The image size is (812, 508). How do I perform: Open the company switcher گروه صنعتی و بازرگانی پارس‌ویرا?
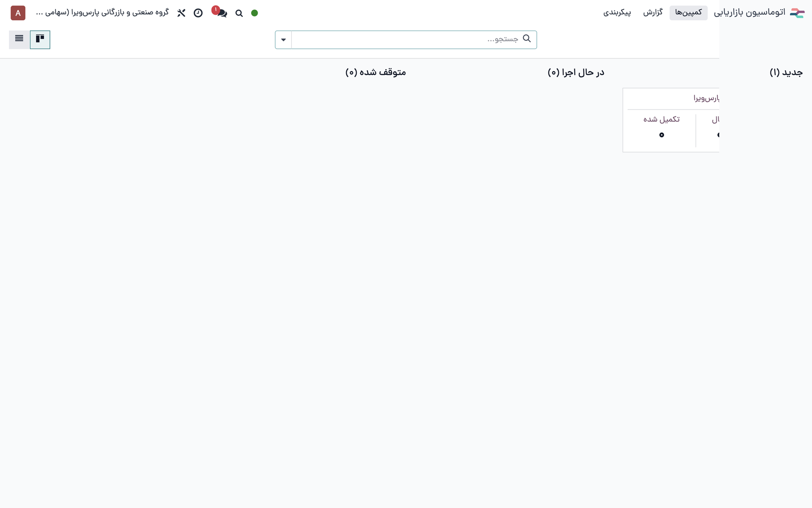[x=102, y=13]
